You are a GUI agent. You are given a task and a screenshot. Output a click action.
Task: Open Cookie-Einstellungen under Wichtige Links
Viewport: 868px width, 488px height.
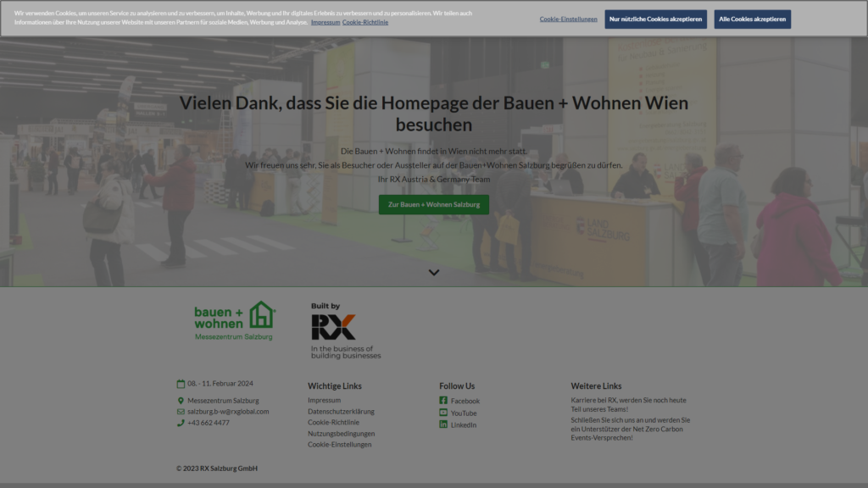click(339, 444)
